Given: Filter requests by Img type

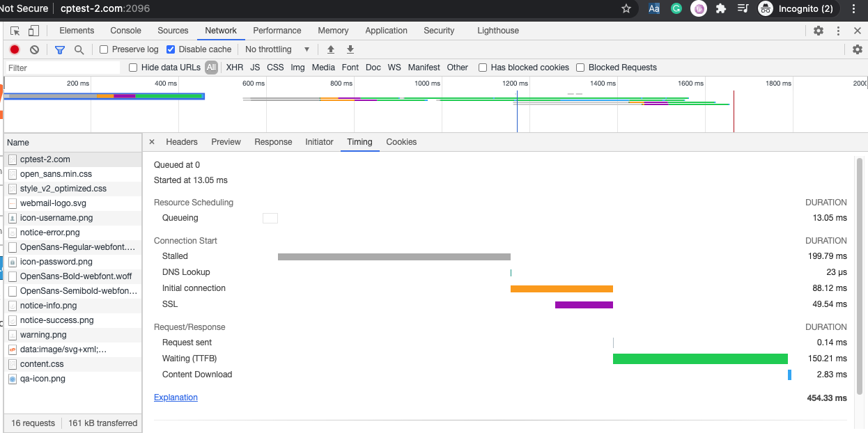Looking at the screenshot, I should tap(297, 67).
